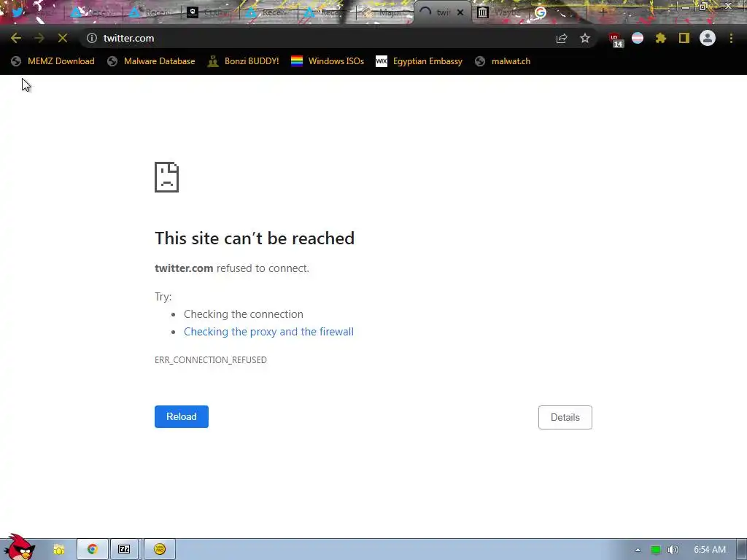This screenshot has height=560, width=747.
Task: Click the Details button
Action: 565,417
